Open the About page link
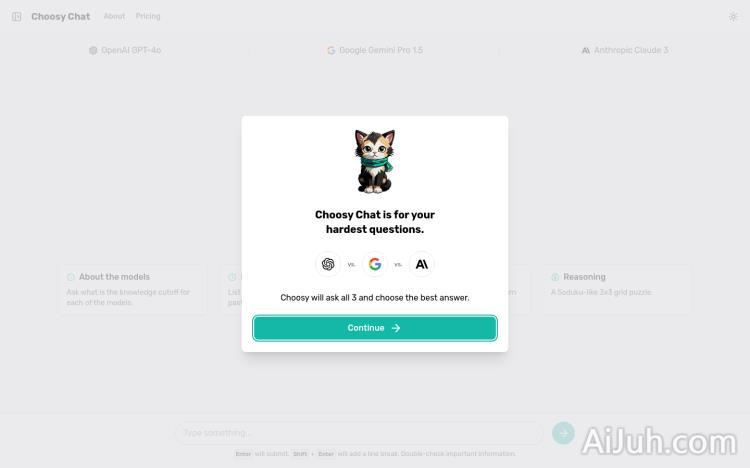Viewport: 750px width, 468px height. pos(114,16)
